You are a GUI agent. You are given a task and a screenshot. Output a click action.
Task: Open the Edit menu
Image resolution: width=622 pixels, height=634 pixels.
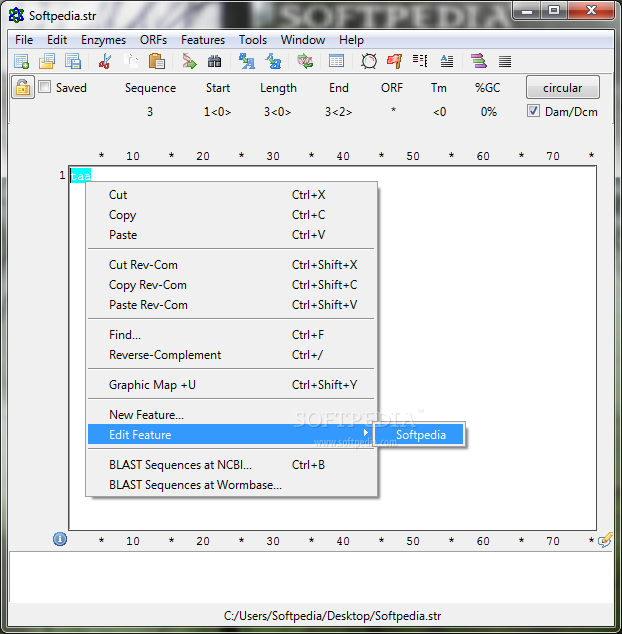coord(57,40)
